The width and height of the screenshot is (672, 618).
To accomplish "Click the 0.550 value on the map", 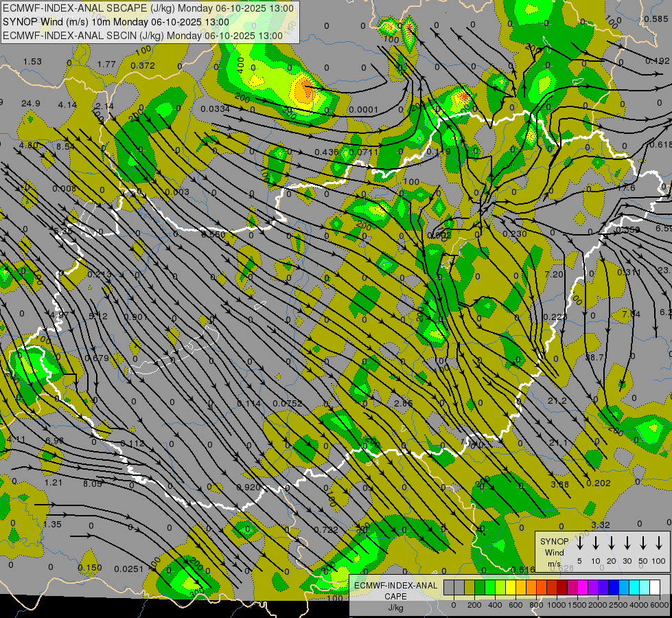I will tap(213, 234).
